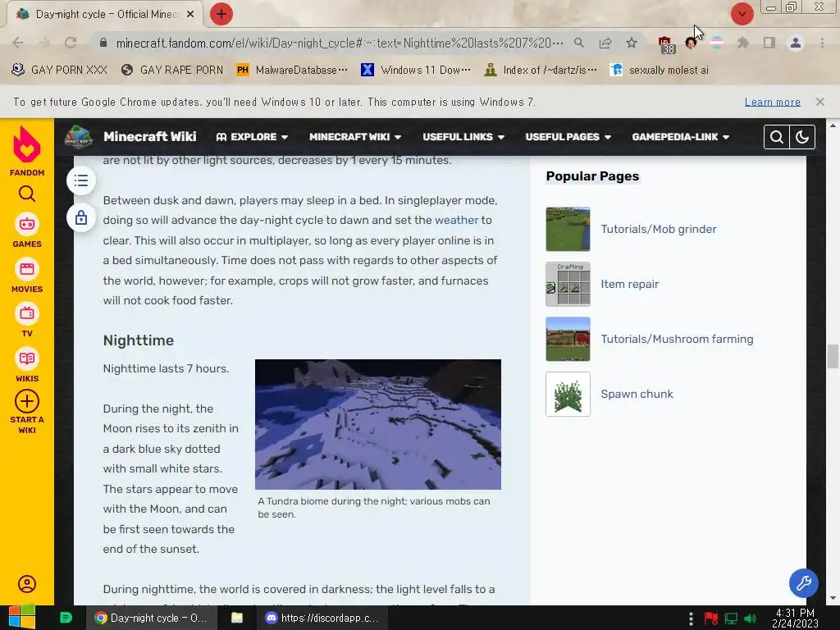840x630 pixels.
Task: Open a new tab with red plus
Action: pyautogui.click(x=221, y=14)
